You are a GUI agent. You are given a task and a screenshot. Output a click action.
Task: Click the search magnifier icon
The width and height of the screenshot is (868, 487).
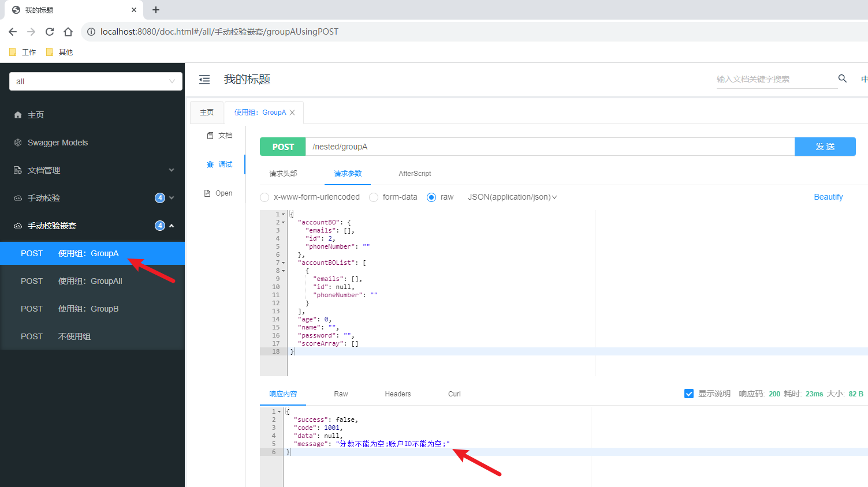coord(843,78)
